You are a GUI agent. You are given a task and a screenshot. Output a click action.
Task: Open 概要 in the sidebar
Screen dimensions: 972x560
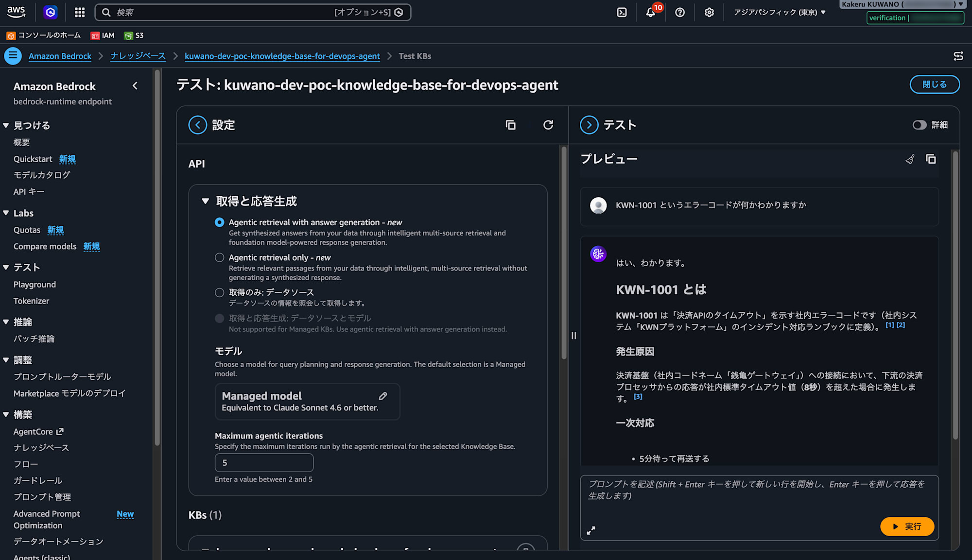[22, 142]
